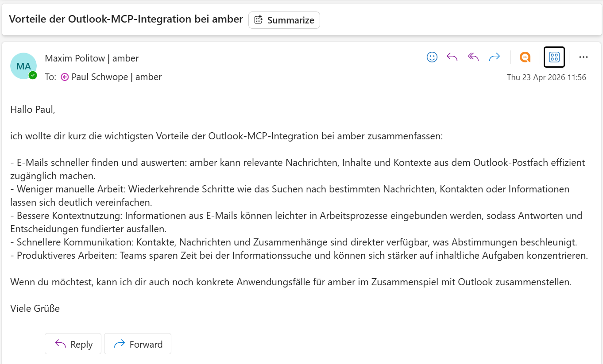Click the MA sender avatar
The height and width of the screenshot is (364, 603).
click(23, 66)
